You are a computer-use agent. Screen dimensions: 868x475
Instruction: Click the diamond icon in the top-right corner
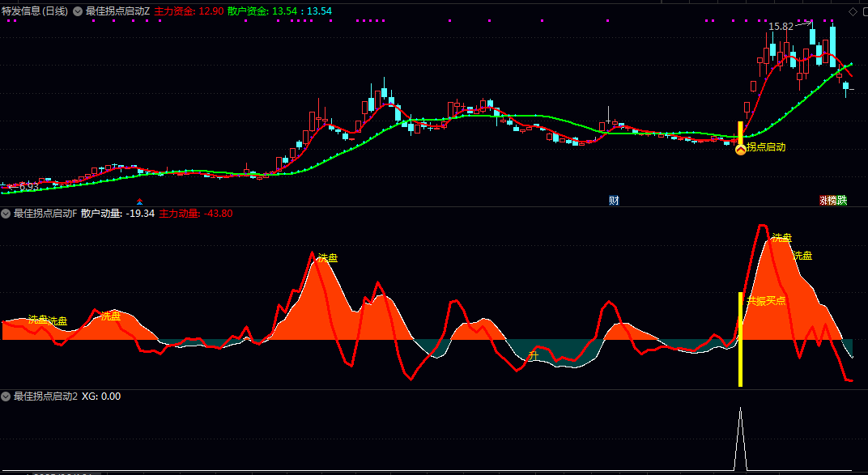coord(853,11)
